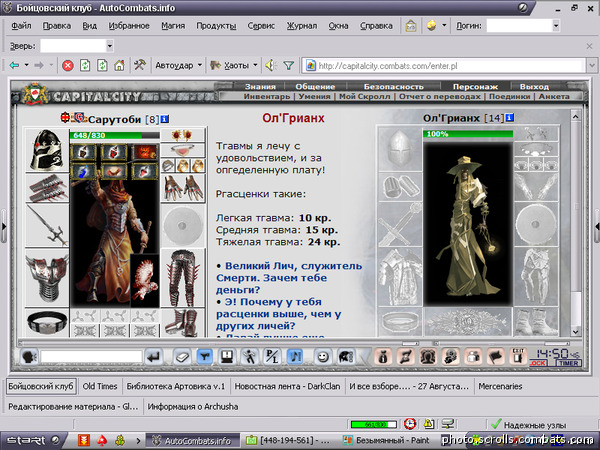Open the Анкета link
Screen dimensions: 600x450
pos(554,96)
